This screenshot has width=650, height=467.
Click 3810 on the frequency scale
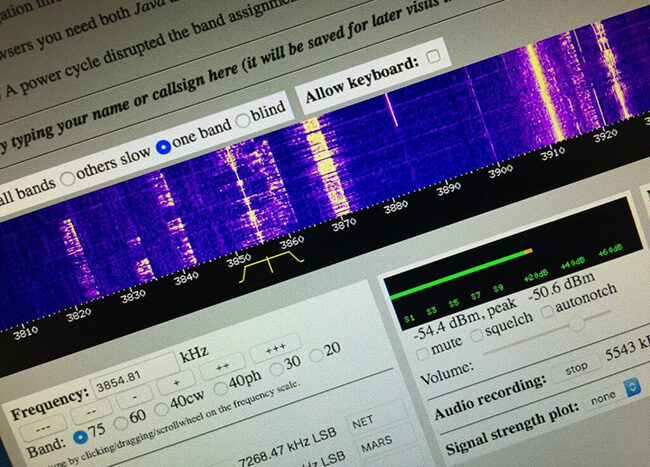(26, 332)
